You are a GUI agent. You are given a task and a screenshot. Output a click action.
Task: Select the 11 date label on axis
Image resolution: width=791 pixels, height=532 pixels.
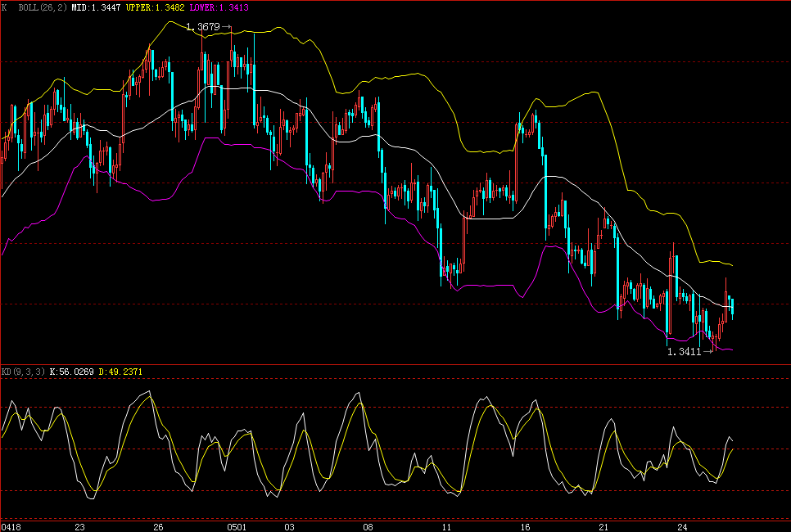pyautogui.click(x=446, y=527)
